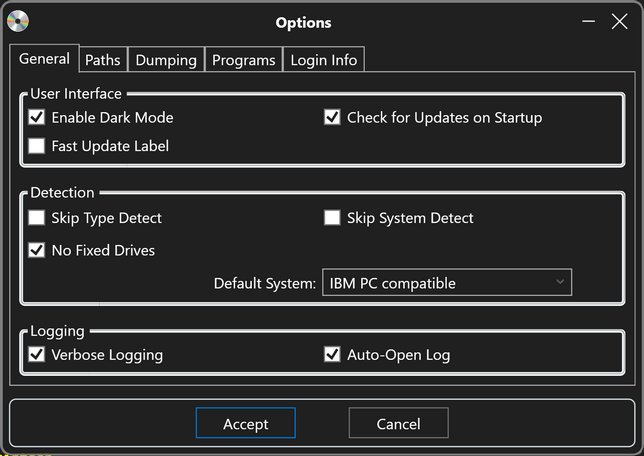Viewport: 644px width, 456px height.
Task: Click the disc application icon in title bar
Action: pyautogui.click(x=18, y=21)
